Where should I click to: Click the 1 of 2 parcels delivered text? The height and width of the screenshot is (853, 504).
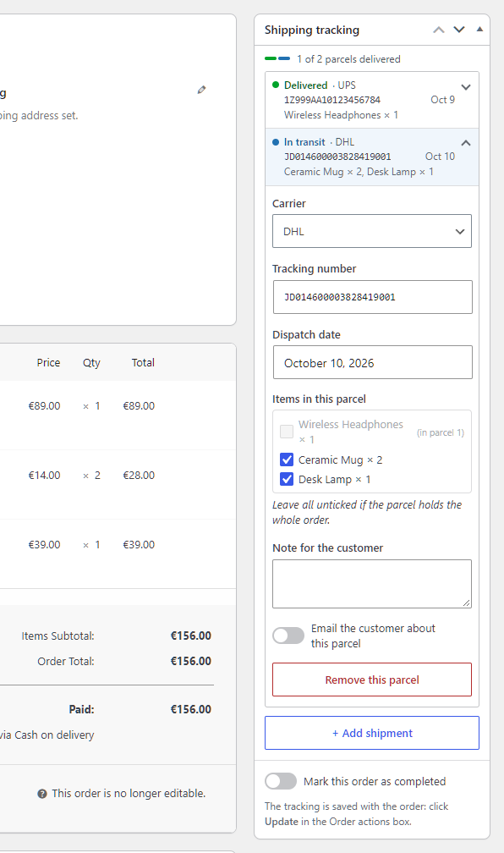tap(348, 59)
